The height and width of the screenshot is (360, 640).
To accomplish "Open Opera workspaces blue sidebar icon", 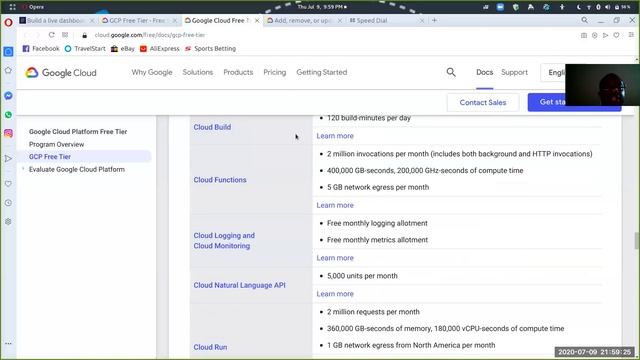I will pos(8,51).
